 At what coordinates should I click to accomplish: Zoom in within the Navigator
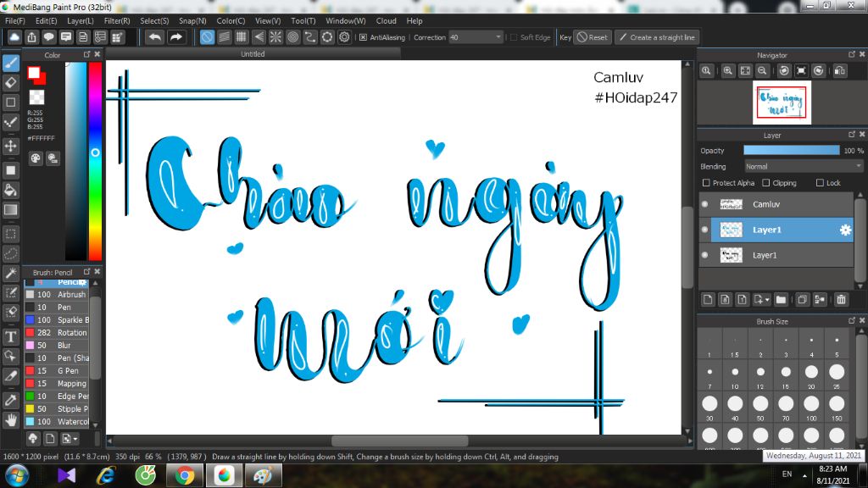(x=728, y=71)
